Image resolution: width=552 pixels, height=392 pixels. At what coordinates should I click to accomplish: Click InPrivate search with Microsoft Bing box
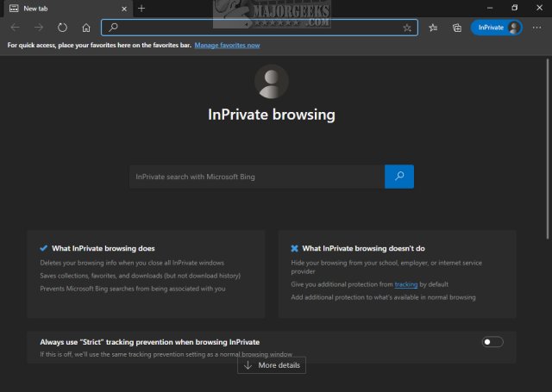coord(257,177)
